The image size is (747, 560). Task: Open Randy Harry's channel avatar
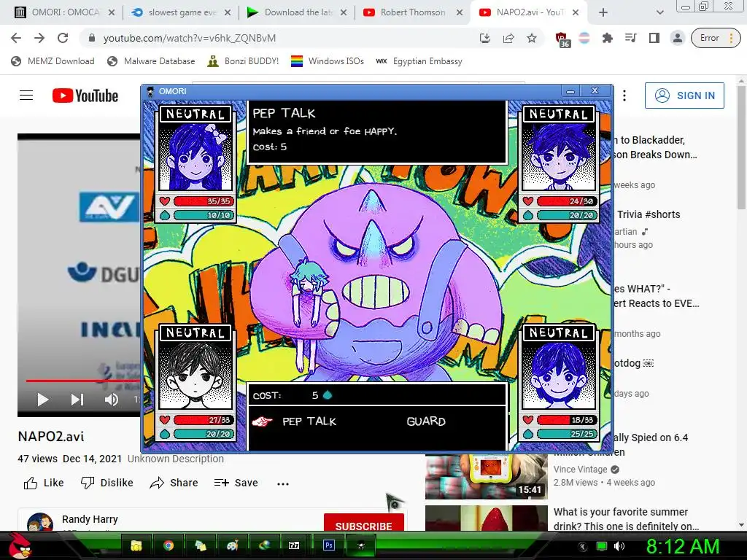click(x=40, y=522)
